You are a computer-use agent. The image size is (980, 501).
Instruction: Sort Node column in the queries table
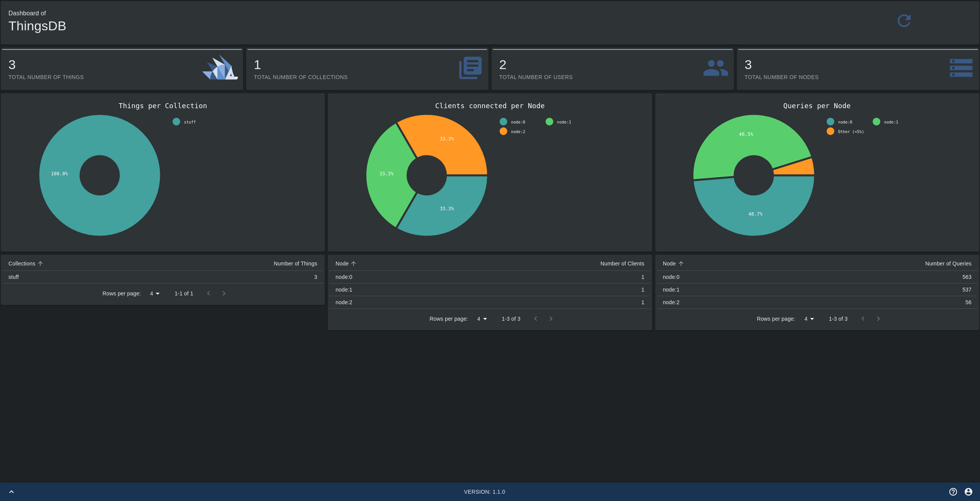pos(681,264)
